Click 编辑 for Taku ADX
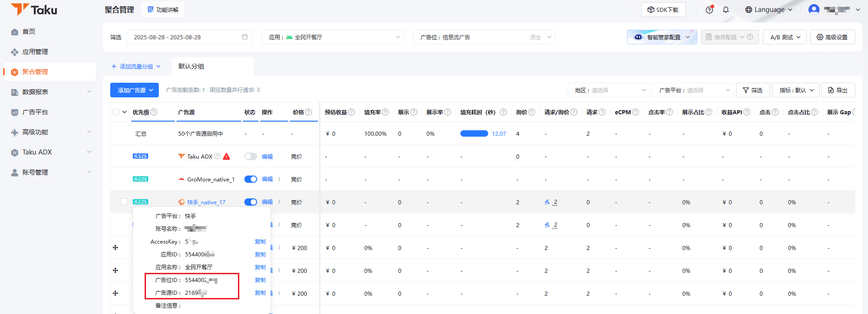Image resolution: width=868 pixels, height=314 pixels. 267,156
